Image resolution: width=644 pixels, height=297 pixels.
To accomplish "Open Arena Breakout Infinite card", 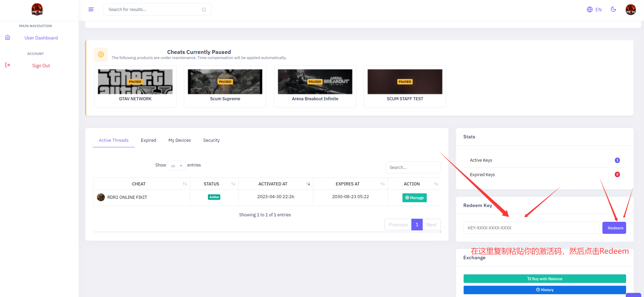I will (x=315, y=87).
